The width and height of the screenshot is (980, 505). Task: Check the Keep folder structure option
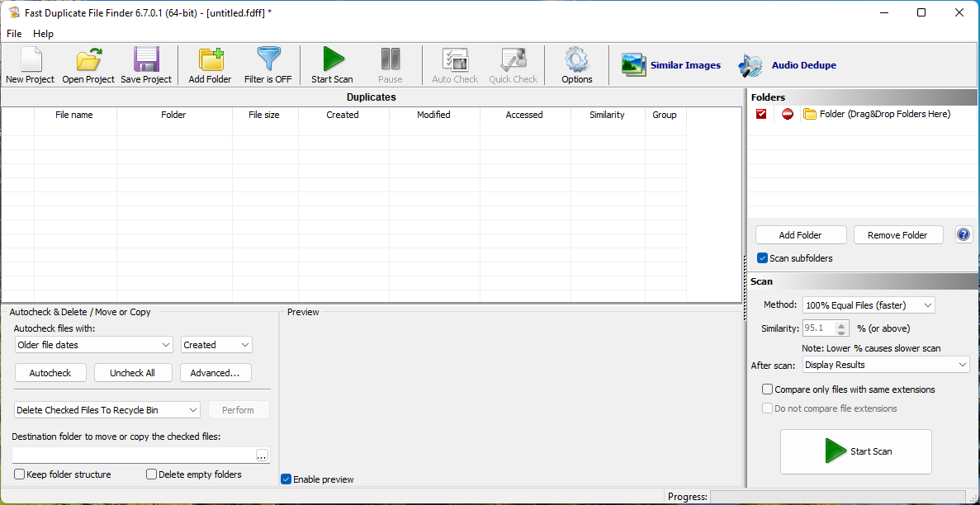point(20,474)
